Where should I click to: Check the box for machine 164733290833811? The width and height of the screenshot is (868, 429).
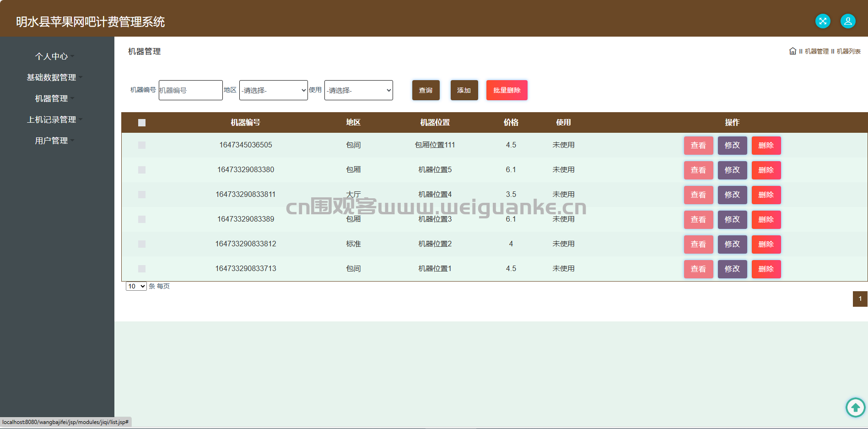(142, 195)
